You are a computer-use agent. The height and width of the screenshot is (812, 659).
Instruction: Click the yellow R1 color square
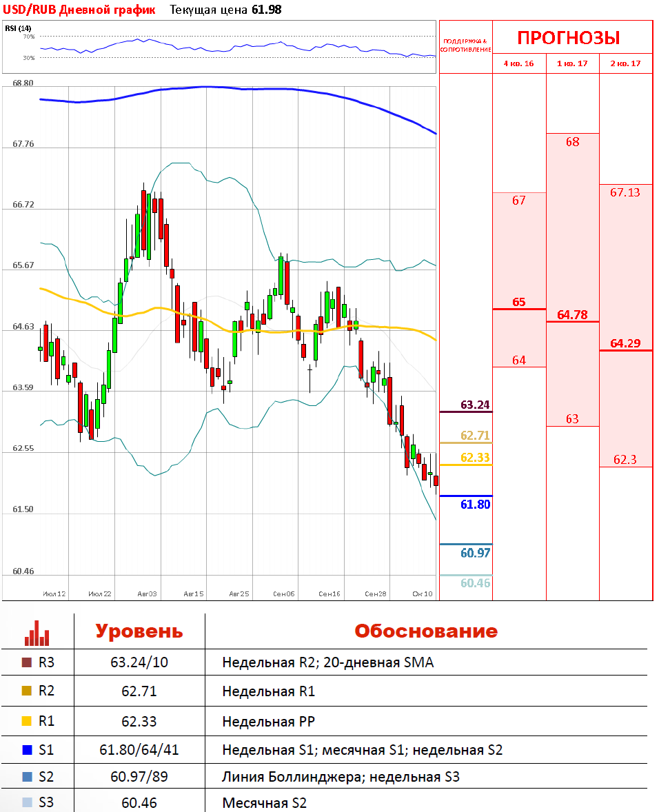click(27, 722)
